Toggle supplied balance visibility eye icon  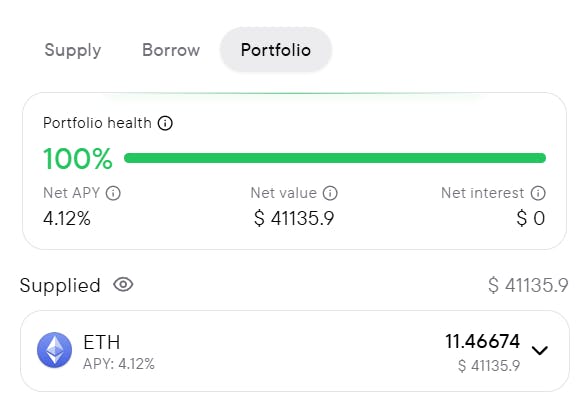(x=123, y=285)
